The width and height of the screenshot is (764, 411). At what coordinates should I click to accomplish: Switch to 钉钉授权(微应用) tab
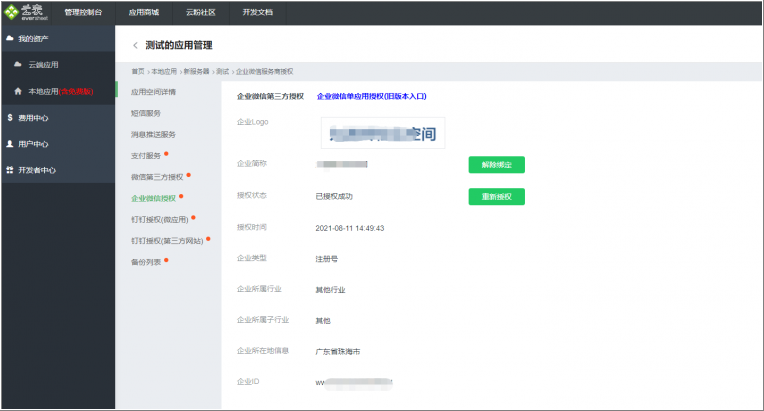click(160, 220)
